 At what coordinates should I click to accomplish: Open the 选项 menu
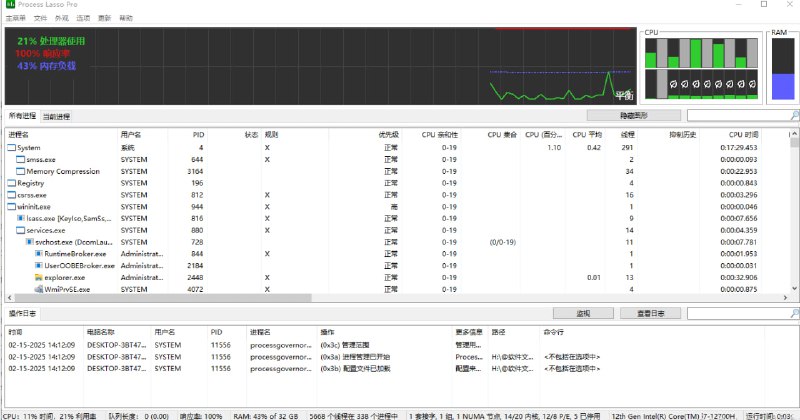[83, 18]
